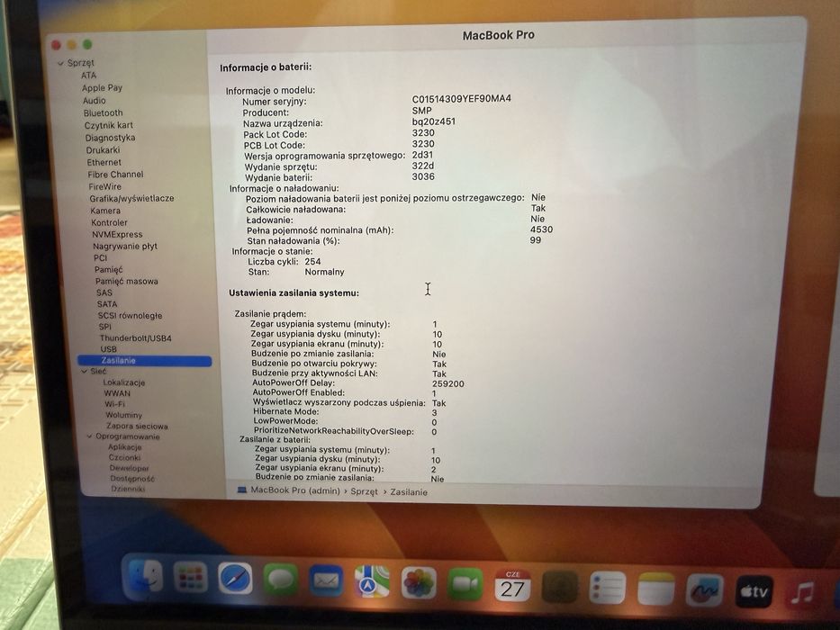Open Reminders app in the Dock

608,588
